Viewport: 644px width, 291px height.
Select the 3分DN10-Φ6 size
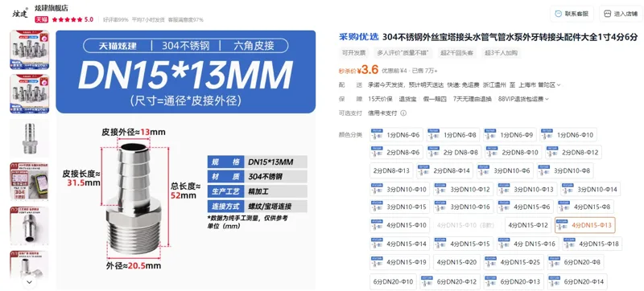505,170
